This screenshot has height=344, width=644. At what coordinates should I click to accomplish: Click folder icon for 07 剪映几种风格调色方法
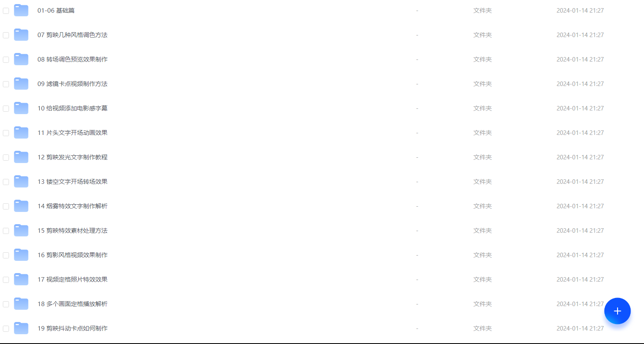pyautogui.click(x=21, y=35)
